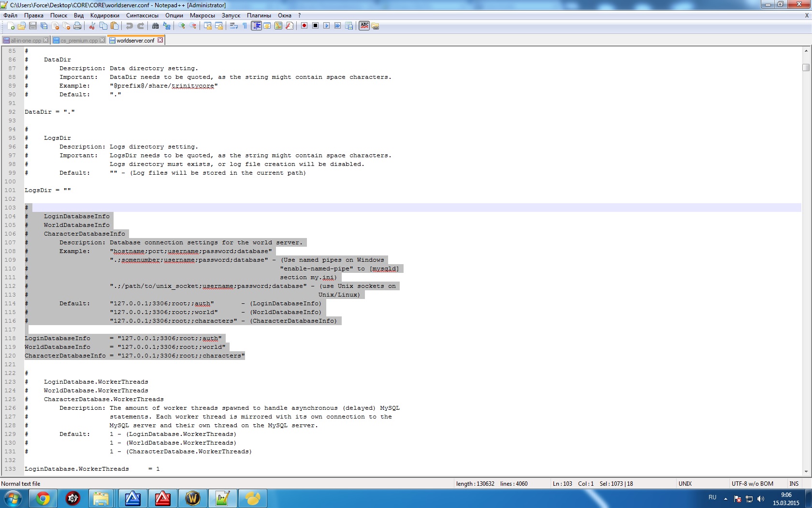The image size is (812, 508).
Task: Toggle show all characters pilcrow button
Action: coord(245,26)
